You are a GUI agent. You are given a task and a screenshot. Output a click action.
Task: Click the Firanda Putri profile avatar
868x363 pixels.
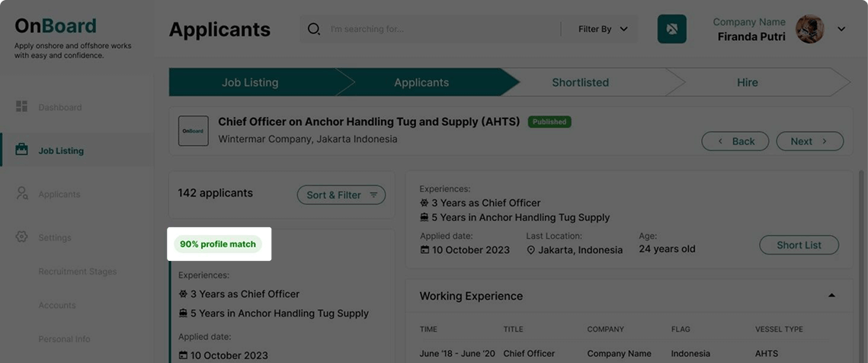pyautogui.click(x=809, y=29)
